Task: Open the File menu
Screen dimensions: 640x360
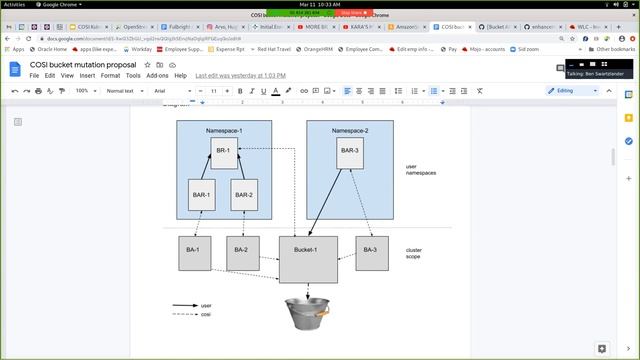Action: point(34,76)
